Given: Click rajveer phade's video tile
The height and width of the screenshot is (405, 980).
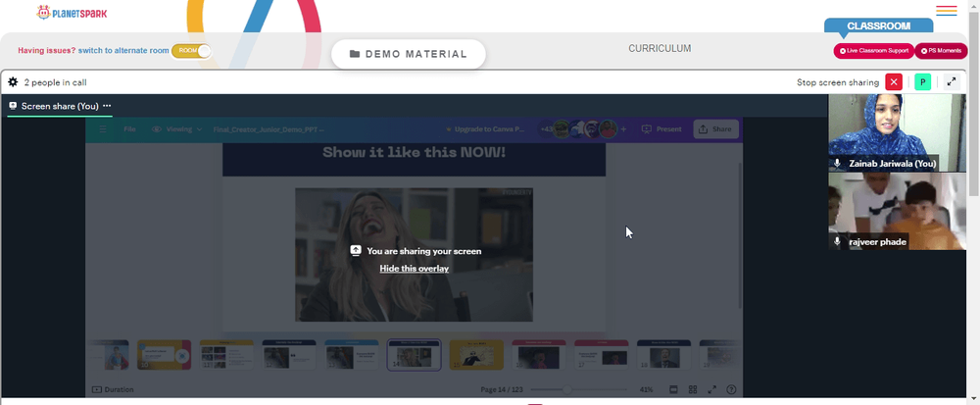Looking at the screenshot, I should [897, 211].
